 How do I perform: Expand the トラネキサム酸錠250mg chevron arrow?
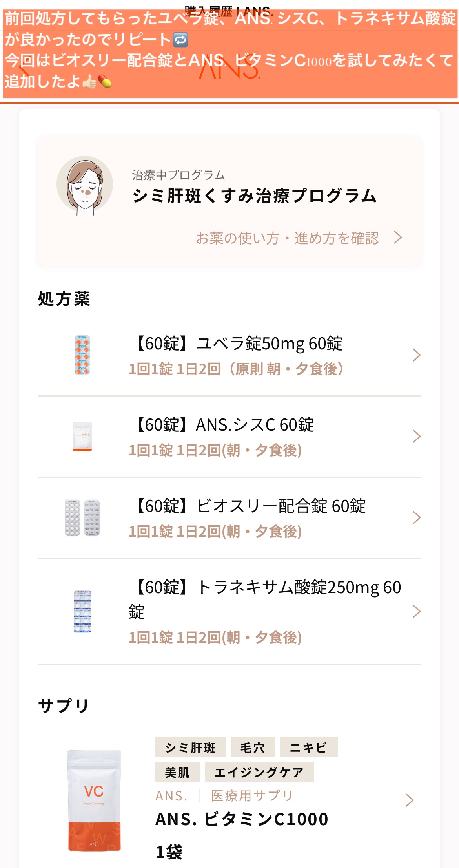(x=416, y=611)
